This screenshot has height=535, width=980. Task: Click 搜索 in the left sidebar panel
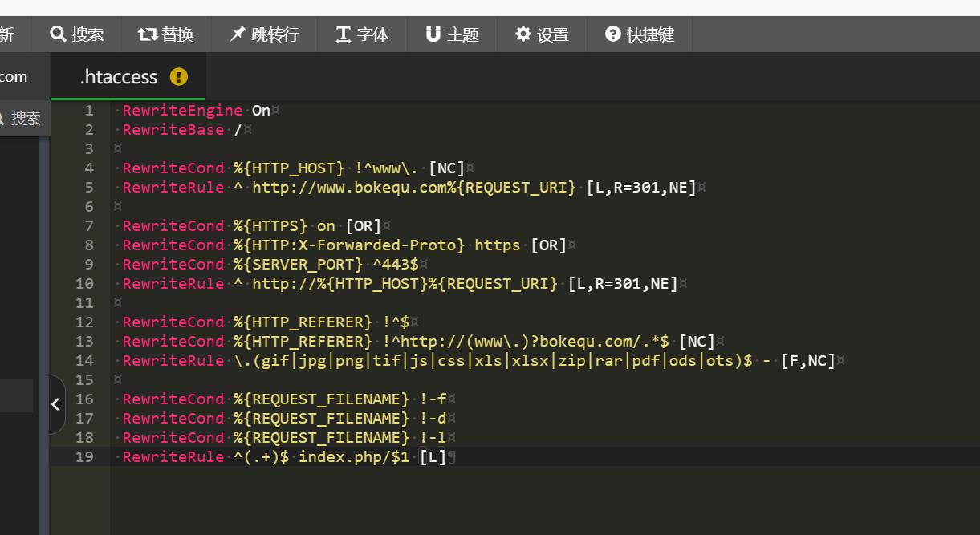coord(25,118)
